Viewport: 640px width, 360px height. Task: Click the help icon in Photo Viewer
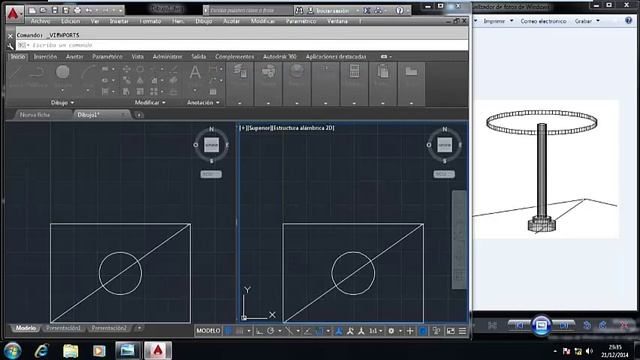(x=629, y=21)
